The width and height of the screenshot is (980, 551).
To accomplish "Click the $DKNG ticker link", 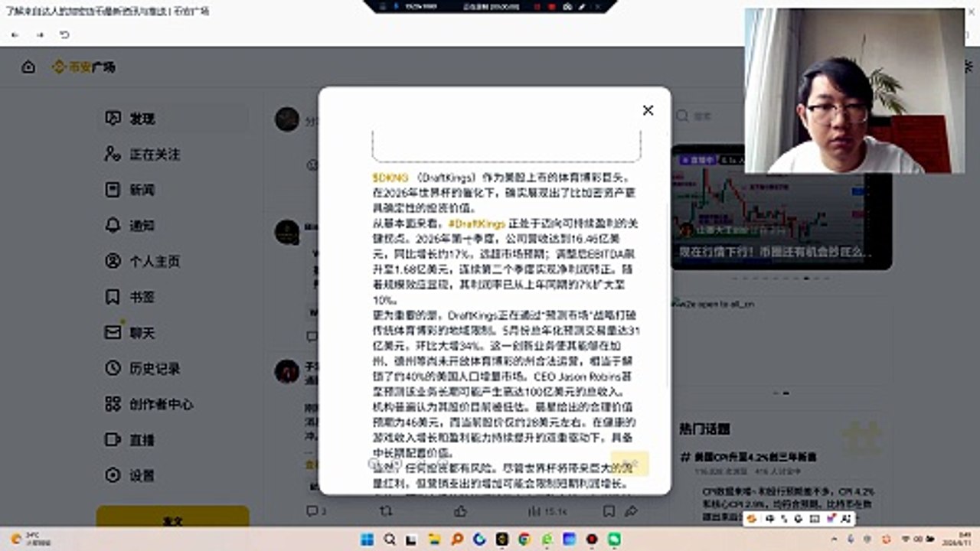I will click(x=390, y=177).
